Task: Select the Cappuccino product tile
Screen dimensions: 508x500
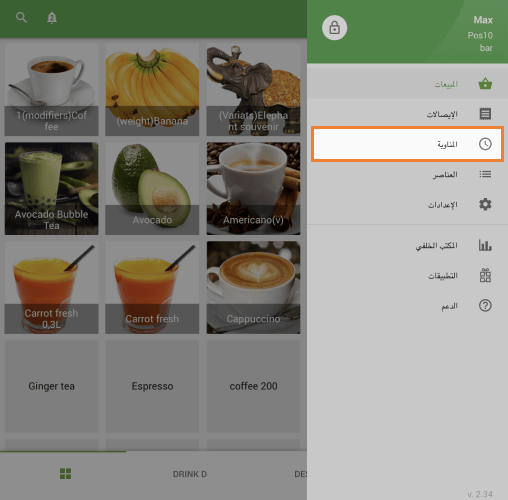Action: [253, 287]
